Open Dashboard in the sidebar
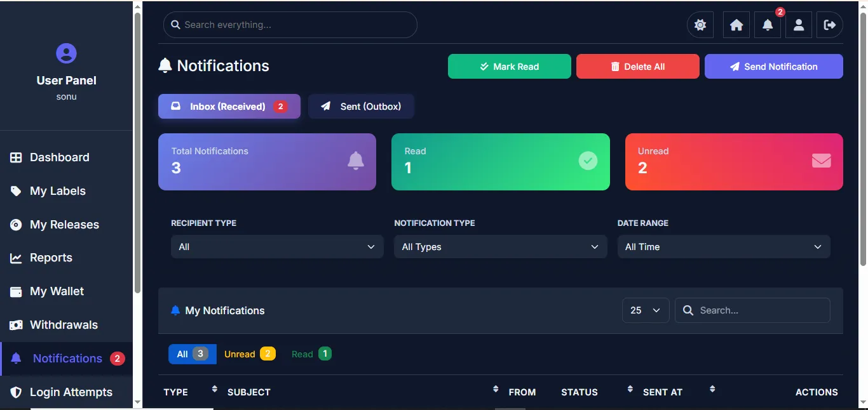 tap(66, 157)
